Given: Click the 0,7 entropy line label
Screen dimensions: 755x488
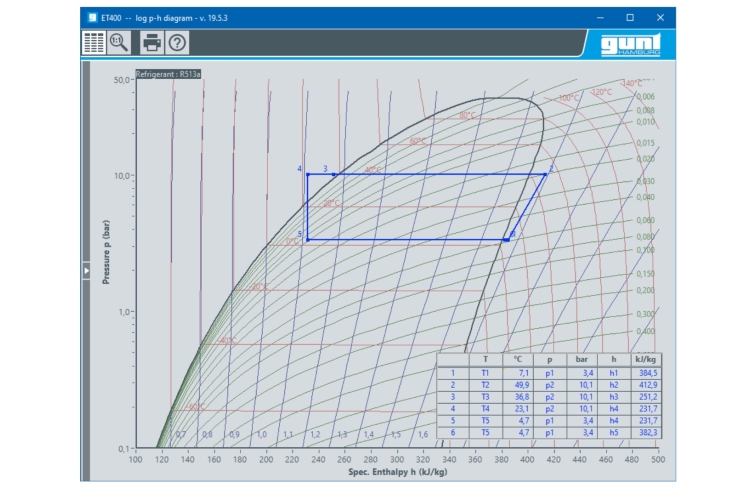Looking at the screenshot, I should point(181,434).
